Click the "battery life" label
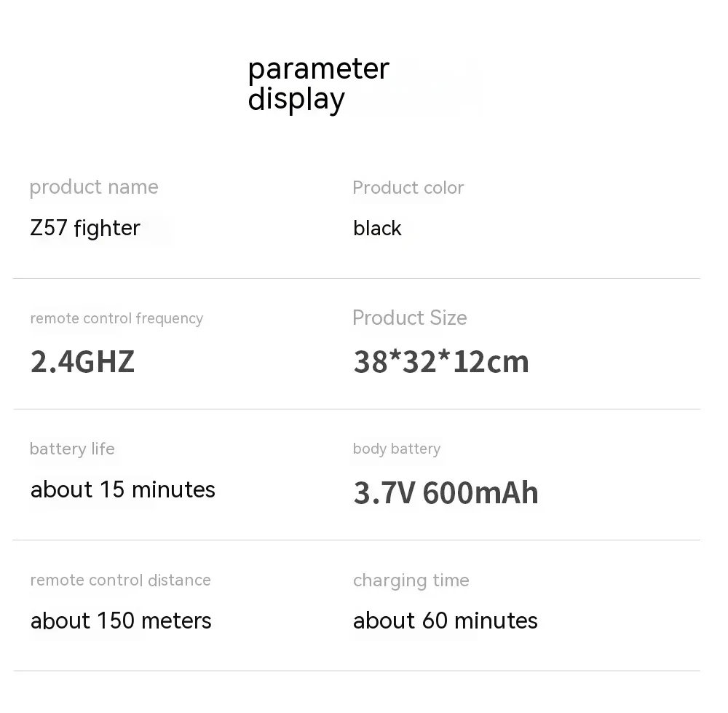728x713 pixels. point(72,449)
